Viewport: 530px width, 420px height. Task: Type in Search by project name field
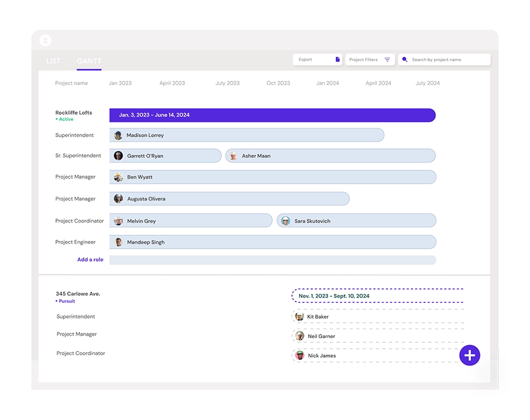[x=448, y=59]
